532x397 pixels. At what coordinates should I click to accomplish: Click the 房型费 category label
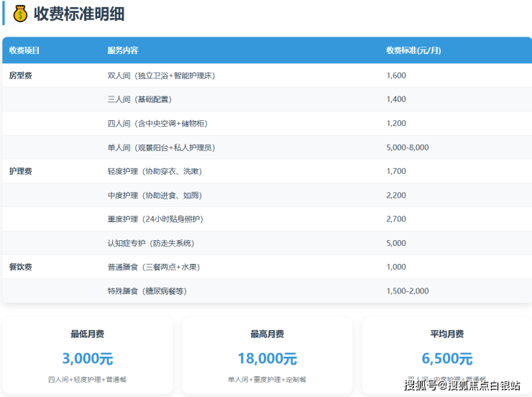point(21,76)
